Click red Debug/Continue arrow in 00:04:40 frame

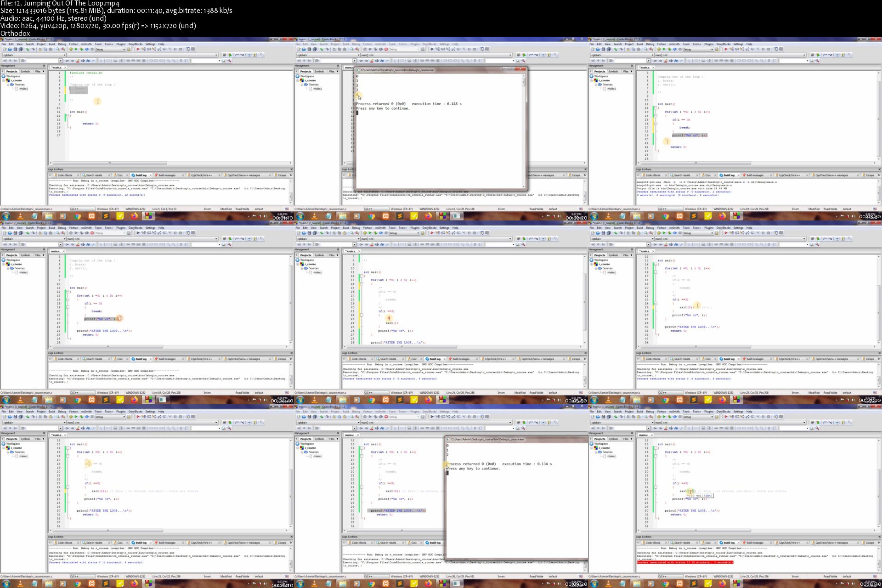[x=138, y=233]
